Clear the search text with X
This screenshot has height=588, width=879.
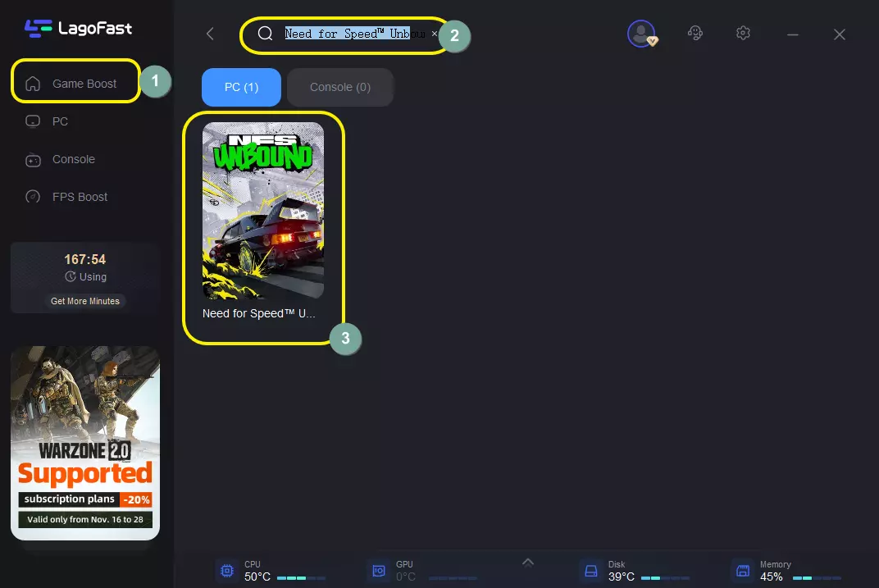pos(435,34)
